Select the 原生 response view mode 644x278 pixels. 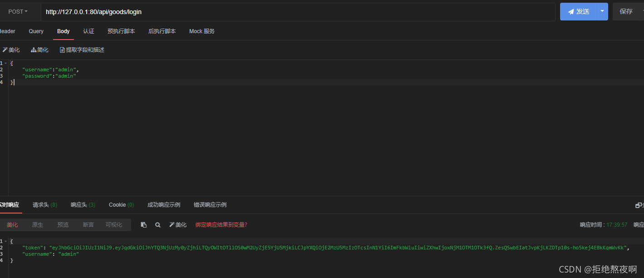pyautogui.click(x=38, y=225)
